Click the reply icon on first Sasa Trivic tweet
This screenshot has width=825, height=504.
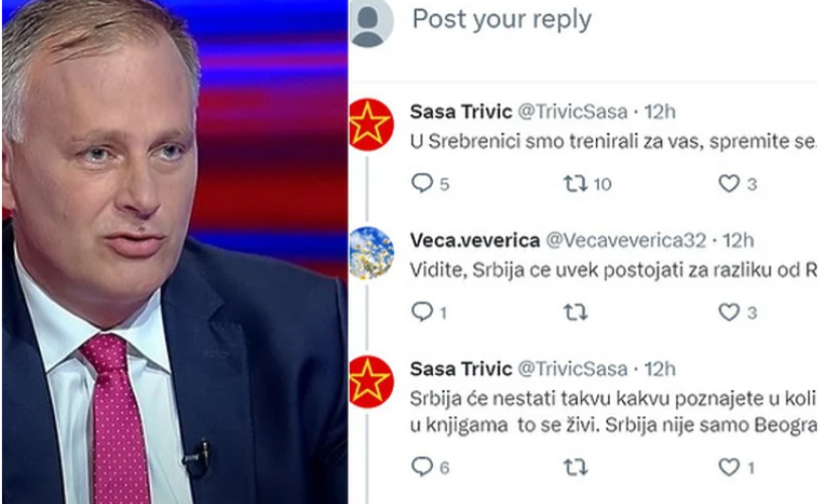[x=422, y=184]
